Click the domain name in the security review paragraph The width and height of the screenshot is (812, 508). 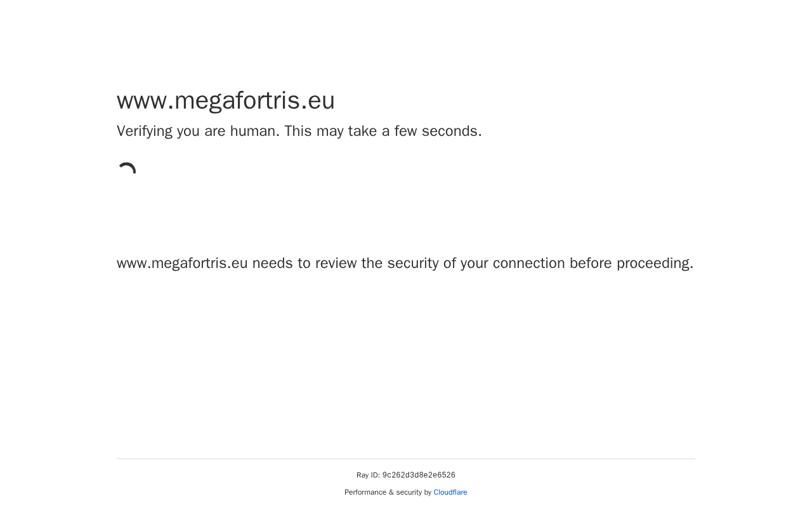coord(182,264)
